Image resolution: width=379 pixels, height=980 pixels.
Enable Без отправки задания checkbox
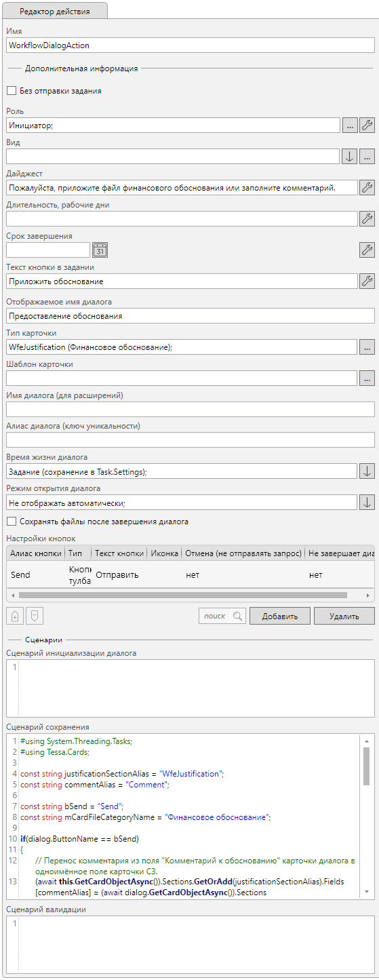[x=11, y=90]
